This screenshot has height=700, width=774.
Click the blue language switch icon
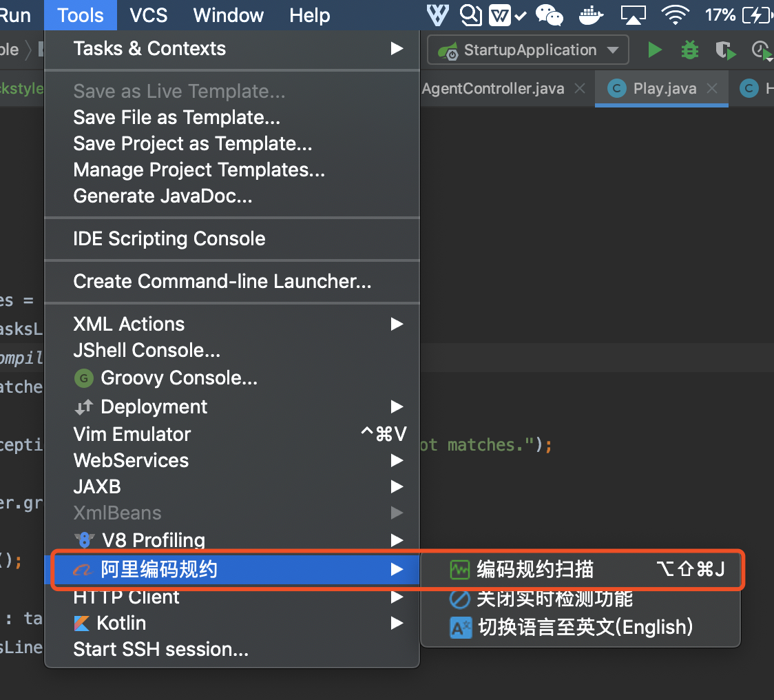pos(461,628)
